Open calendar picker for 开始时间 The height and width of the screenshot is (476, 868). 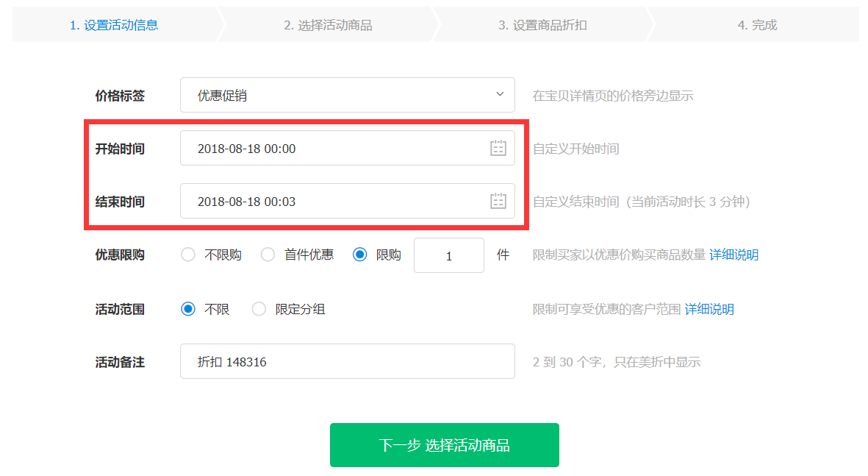(x=498, y=148)
